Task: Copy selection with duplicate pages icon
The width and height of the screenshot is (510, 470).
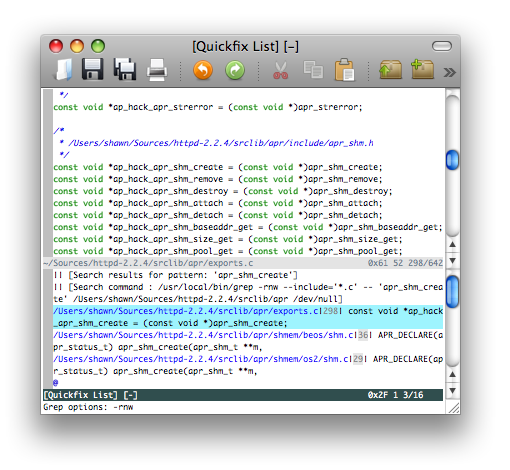Action: click(313, 70)
